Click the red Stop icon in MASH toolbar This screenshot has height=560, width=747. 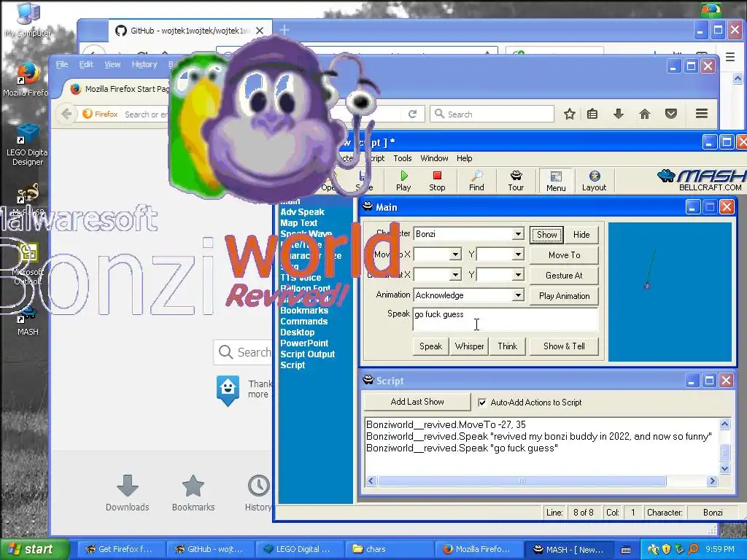coord(437,181)
